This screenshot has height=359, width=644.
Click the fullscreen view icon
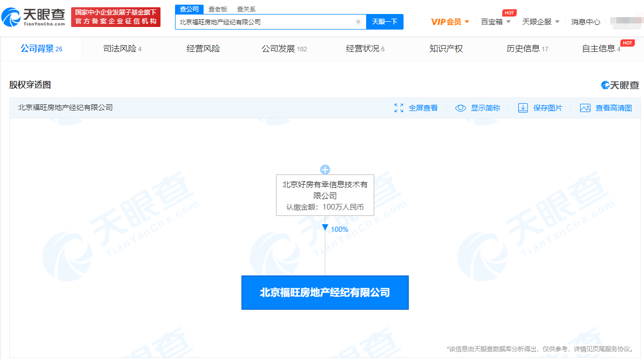coord(399,108)
